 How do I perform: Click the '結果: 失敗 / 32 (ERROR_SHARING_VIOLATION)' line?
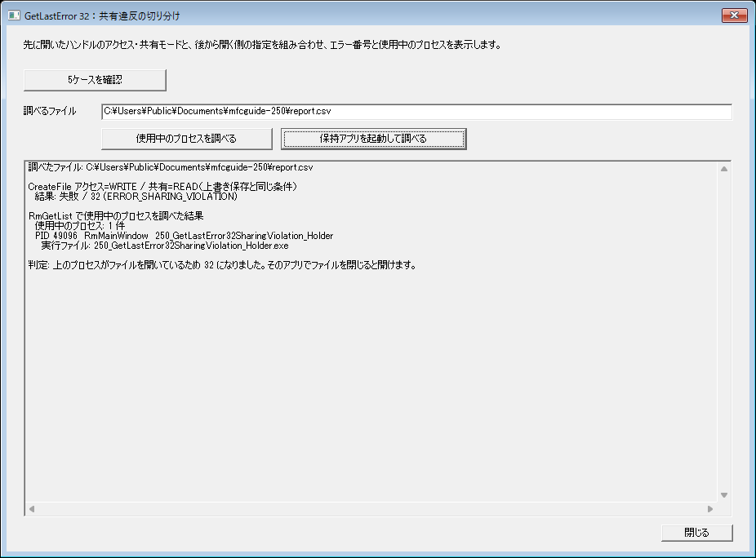click(136, 197)
